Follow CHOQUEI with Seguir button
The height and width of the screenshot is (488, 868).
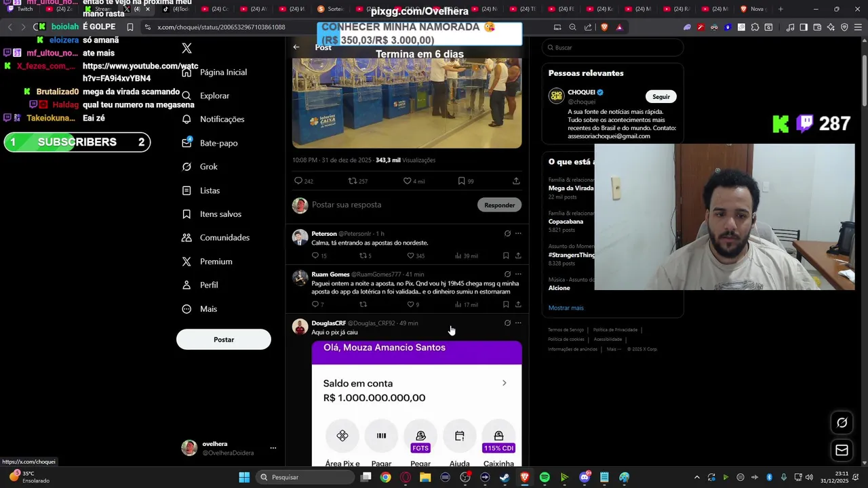[661, 96]
